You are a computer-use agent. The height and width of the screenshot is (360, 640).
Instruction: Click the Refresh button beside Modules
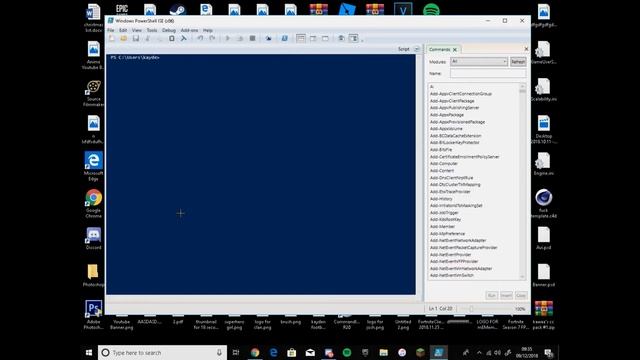518,62
